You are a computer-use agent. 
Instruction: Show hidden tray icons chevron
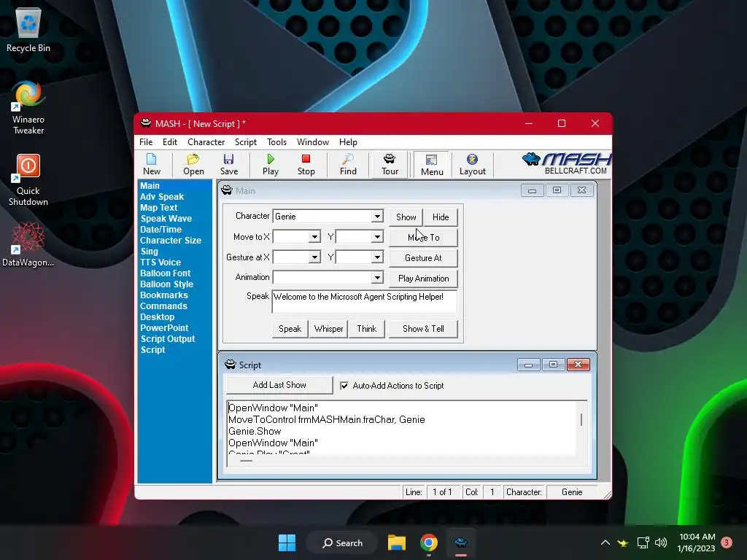[x=605, y=542]
